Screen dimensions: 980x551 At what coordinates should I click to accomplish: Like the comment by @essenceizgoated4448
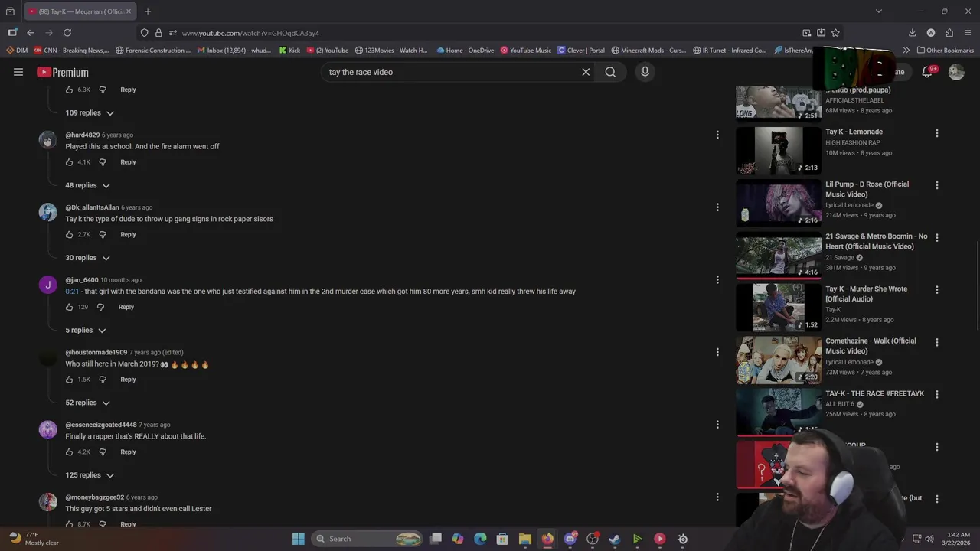(x=69, y=452)
